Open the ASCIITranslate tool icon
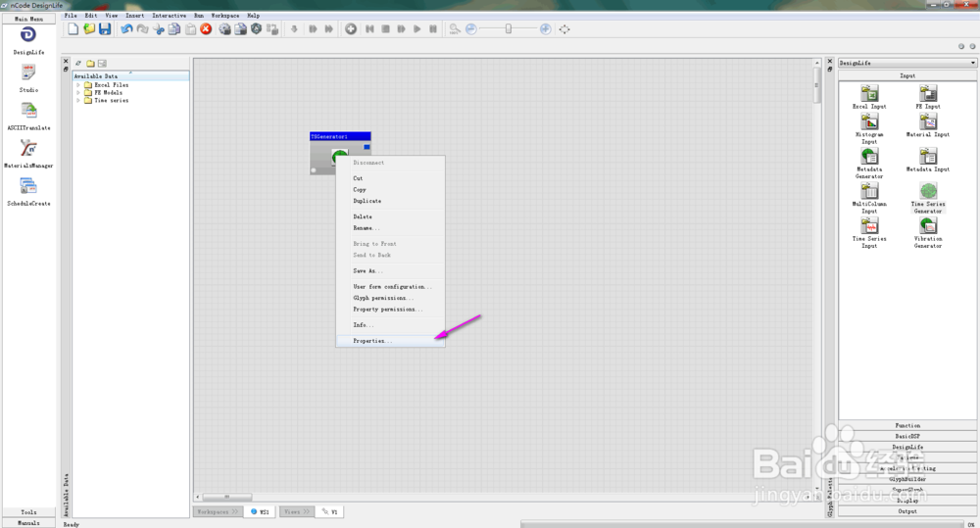Screen dimensions: 980x528 (28, 111)
